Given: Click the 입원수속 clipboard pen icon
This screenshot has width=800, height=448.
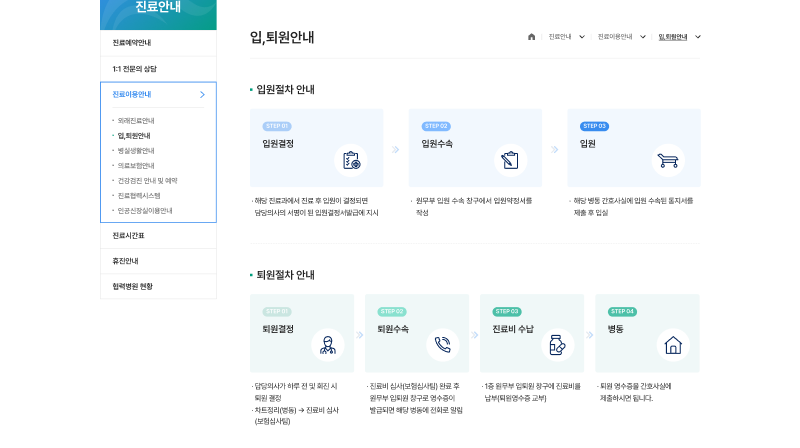Looking at the screenshot, I should coord(510,161).
